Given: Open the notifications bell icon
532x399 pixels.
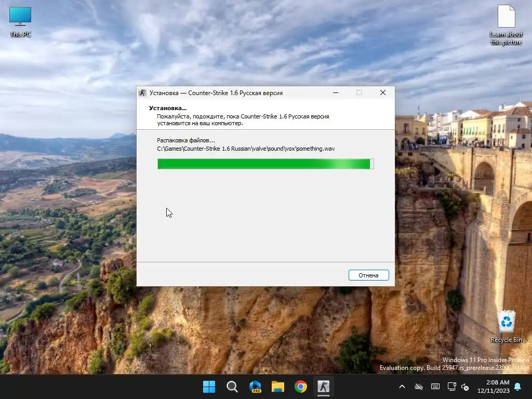Looking at the screenshot, I should (x=518, y=387).
